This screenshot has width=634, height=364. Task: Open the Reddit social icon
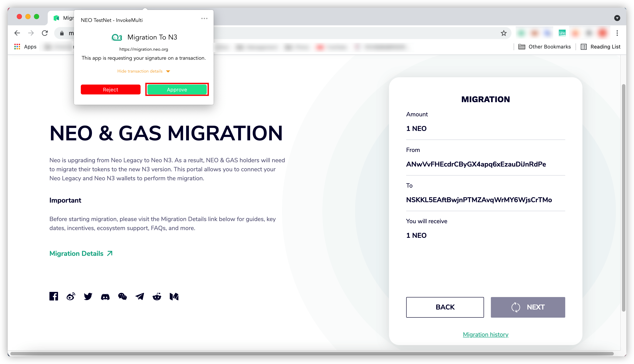(157, 296)
